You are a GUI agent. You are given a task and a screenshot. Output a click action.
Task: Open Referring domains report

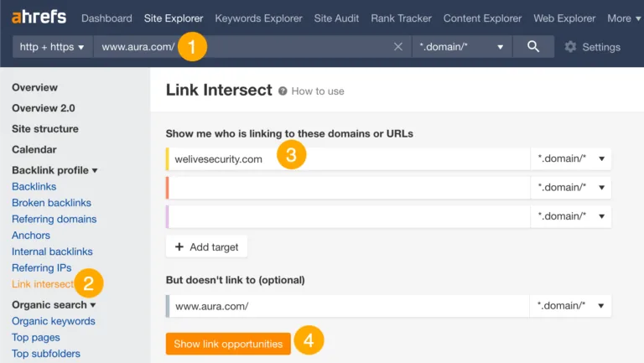[x=55, y=220]
